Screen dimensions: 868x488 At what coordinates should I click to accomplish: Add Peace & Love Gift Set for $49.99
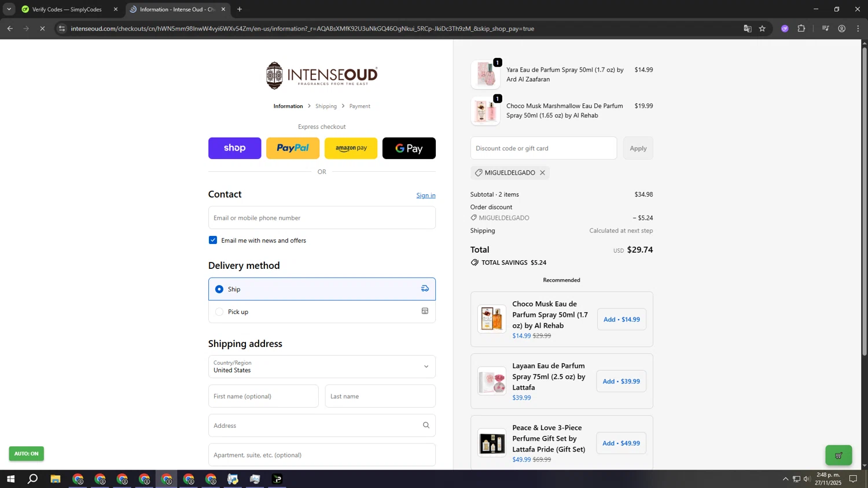point(621,443)
